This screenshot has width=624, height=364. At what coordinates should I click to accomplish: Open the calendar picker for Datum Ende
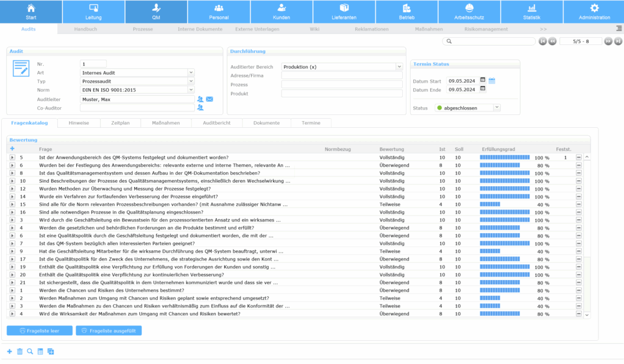(483, 89)
